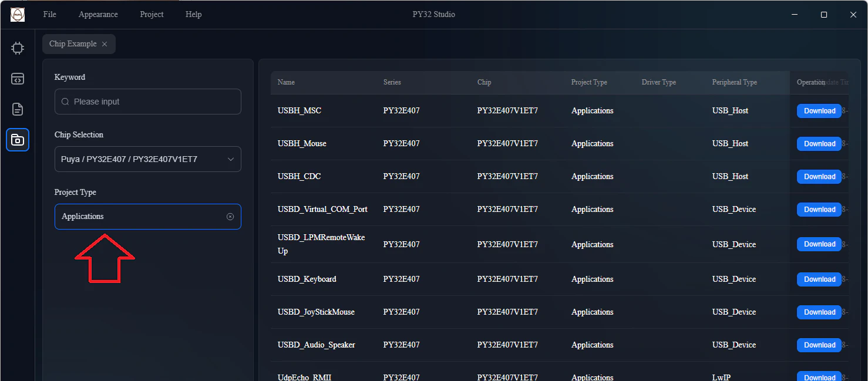The height and width of the screenshot is (381, 868).
Task: Download the USBD_Keyboard example
Action: click(x=819, y=279)
